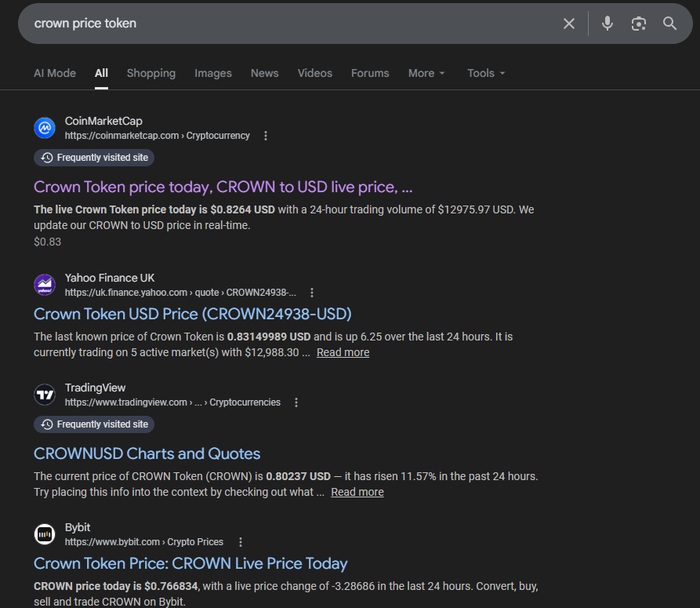This screenshot has height=608, width=700.
Task: Click the Bybit site name
Action: pos(78,527)
